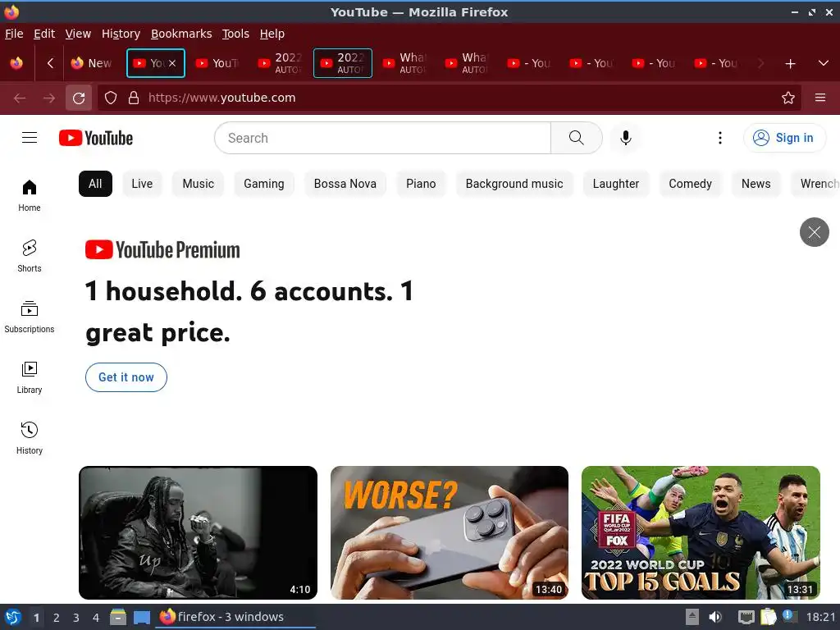Bookmark this page with star icon
The image size is (840, 630).
point(788,98)
